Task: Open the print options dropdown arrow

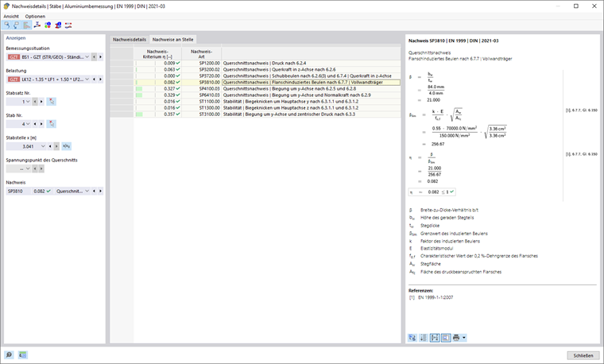Action: coord(464,338)
